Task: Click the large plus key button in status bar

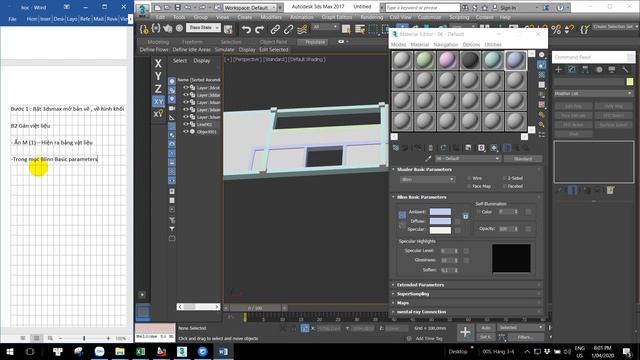Action: 465,332
